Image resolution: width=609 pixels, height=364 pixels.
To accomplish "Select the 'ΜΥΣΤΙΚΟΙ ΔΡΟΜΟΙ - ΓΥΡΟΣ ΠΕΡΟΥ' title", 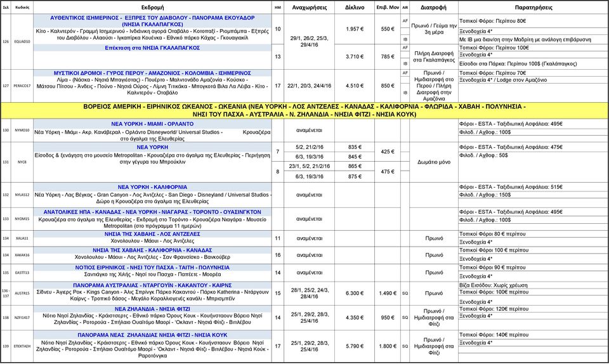I will point(152,73).
